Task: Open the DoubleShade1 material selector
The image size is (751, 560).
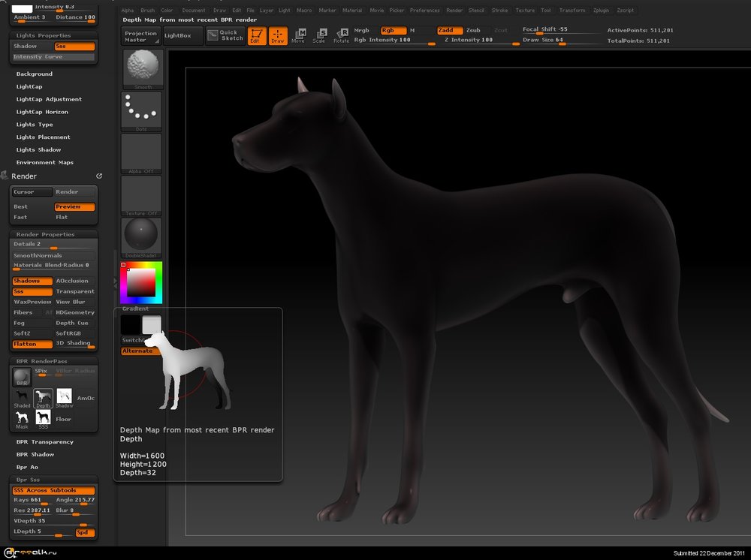Action: point(141,236)
